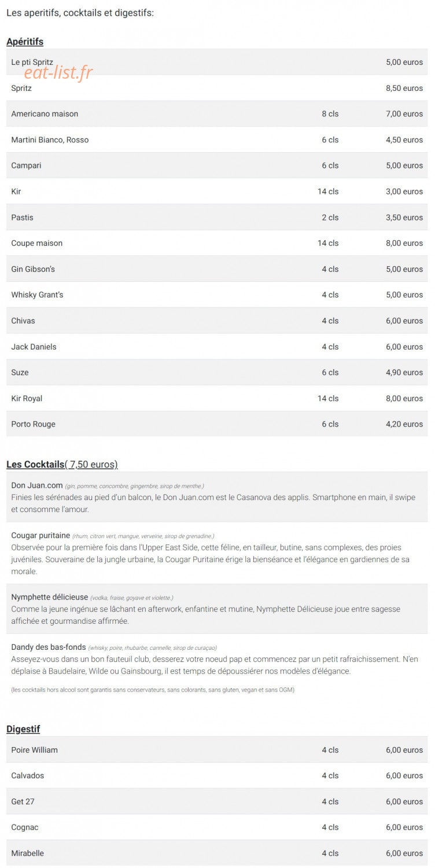Click the Kir 14 cls volume
435x868 pixels.
[x=328, y=192]
